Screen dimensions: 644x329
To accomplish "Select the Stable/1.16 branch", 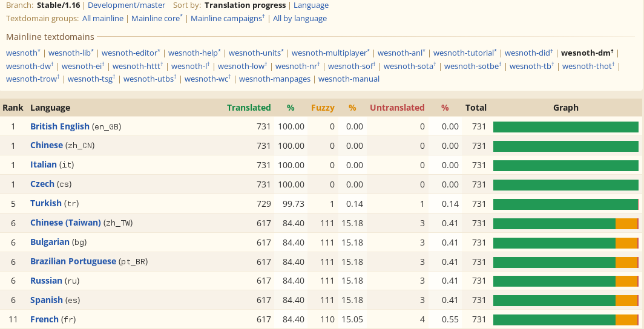I will point(58,5).
